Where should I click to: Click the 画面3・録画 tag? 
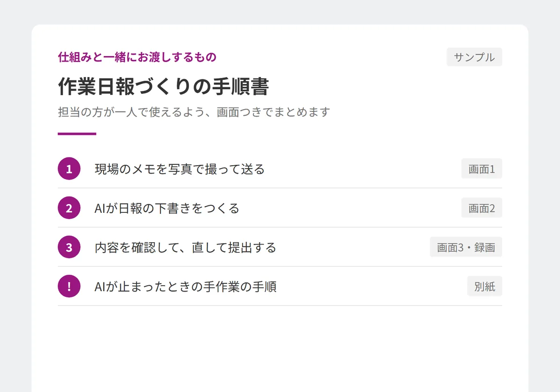(466, 247)
